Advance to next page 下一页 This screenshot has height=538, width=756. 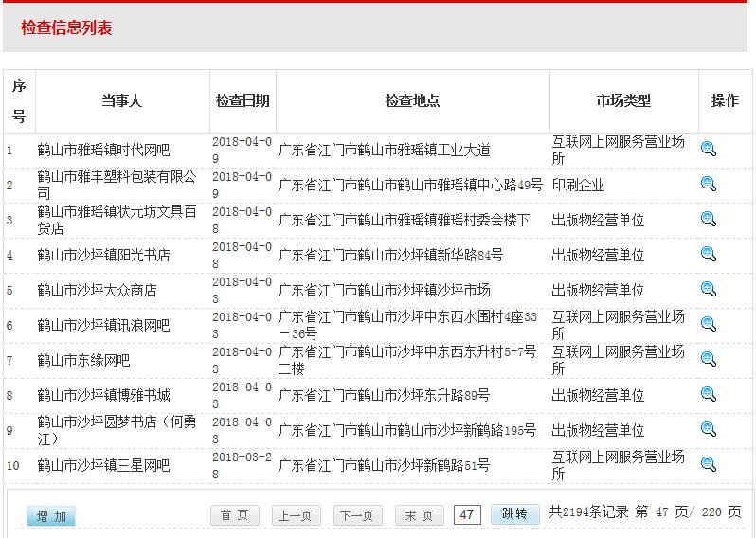(x=358, y=515)
